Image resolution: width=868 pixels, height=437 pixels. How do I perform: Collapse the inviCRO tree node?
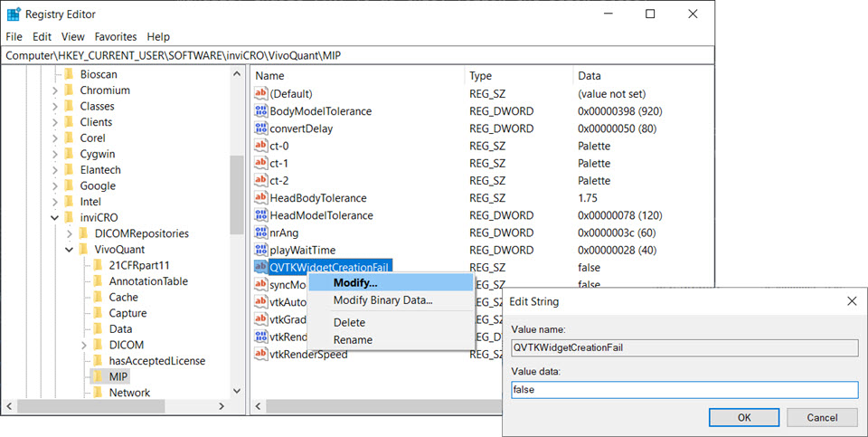pos(55,218)
